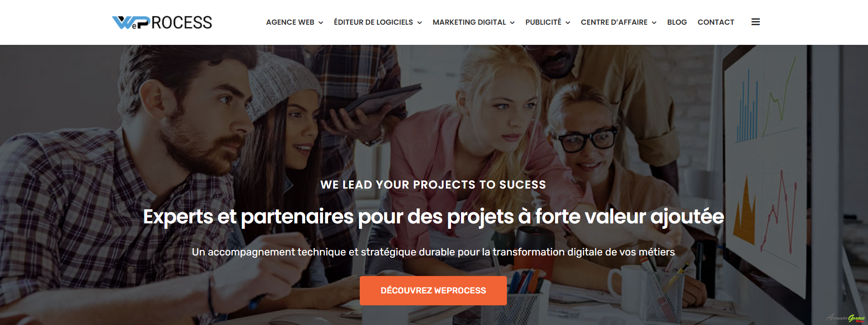Expand the chevron beside Agence Web
The width and height of the screenshot is (868, 325).
tap(321, 22)
